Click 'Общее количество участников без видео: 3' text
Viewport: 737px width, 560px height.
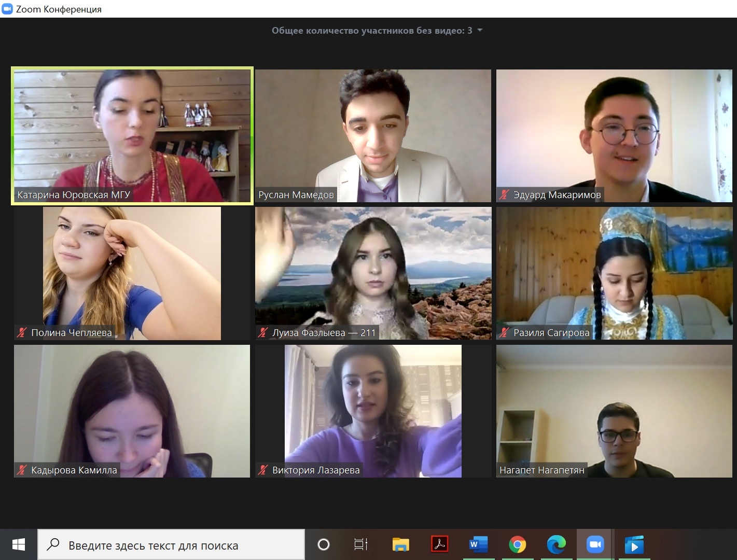coord(372,31)
